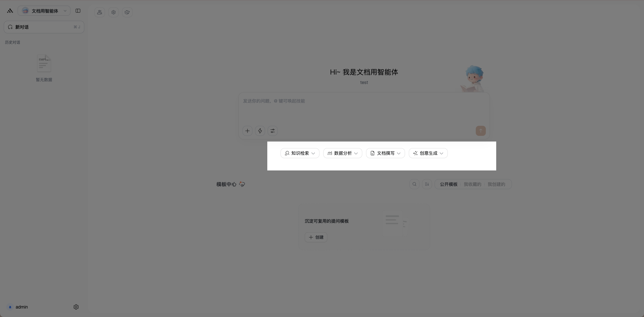Click the 模板中心 heading
This screenshot has width=644, height=317.
[x=226, y=184]
